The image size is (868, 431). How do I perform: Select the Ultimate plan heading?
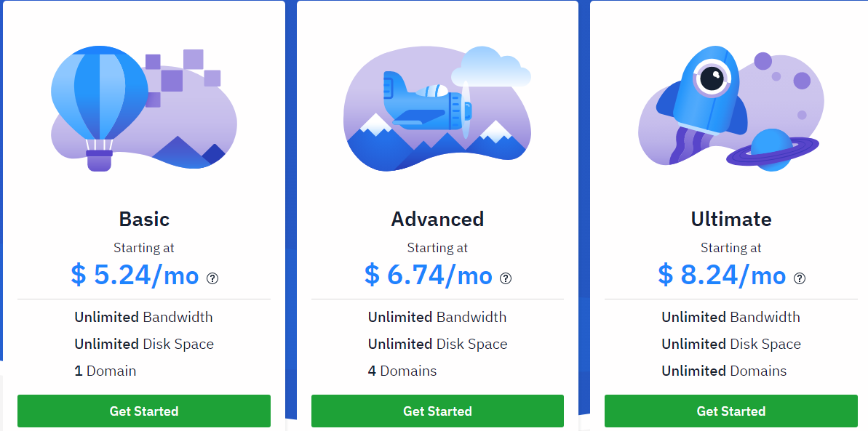[731, 219]
